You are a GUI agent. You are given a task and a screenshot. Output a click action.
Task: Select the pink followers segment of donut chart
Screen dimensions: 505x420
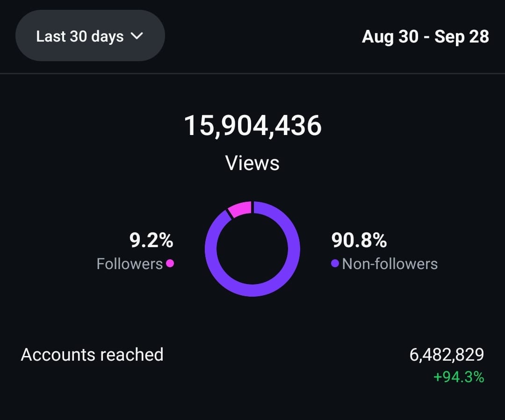pyautogui.click(x=240, y=209)
